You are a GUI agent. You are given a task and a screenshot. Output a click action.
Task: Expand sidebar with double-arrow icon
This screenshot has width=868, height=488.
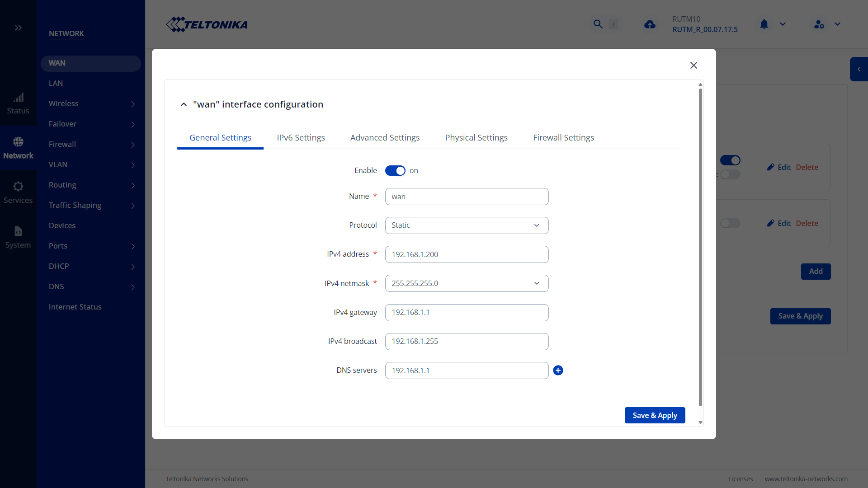click(x=18, y=28)
